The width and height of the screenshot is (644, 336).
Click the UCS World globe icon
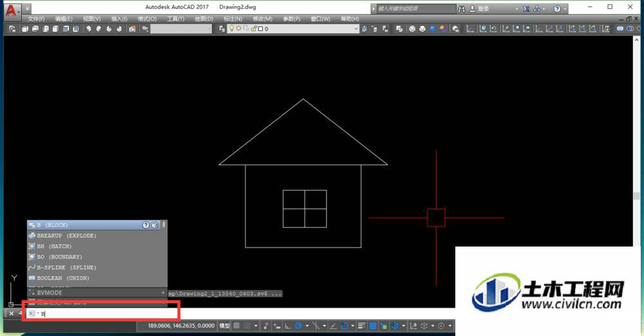(484, 29)
